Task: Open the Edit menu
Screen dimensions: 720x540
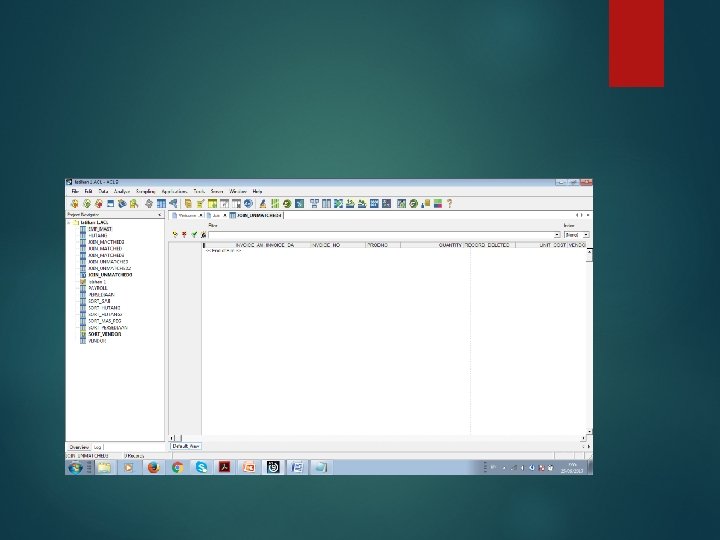Action: (88, 191)
